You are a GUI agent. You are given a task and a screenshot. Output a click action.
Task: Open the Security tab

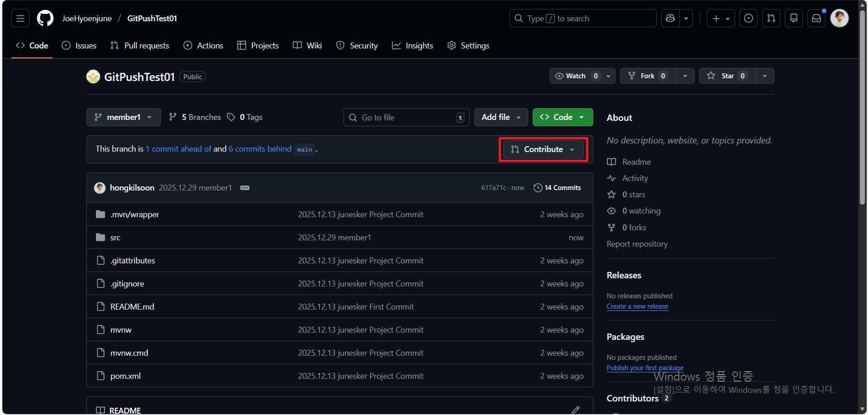coord(357,46)
